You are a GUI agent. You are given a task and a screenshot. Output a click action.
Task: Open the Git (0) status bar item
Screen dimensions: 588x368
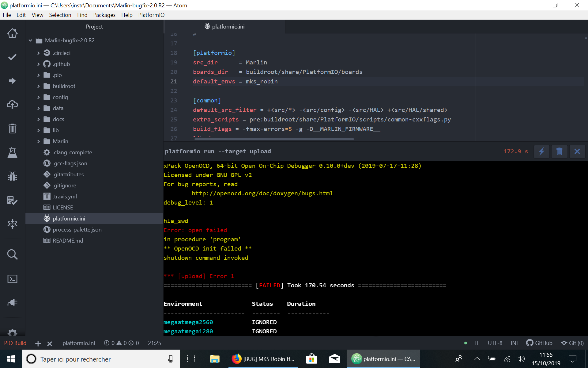tap(572, 343)
